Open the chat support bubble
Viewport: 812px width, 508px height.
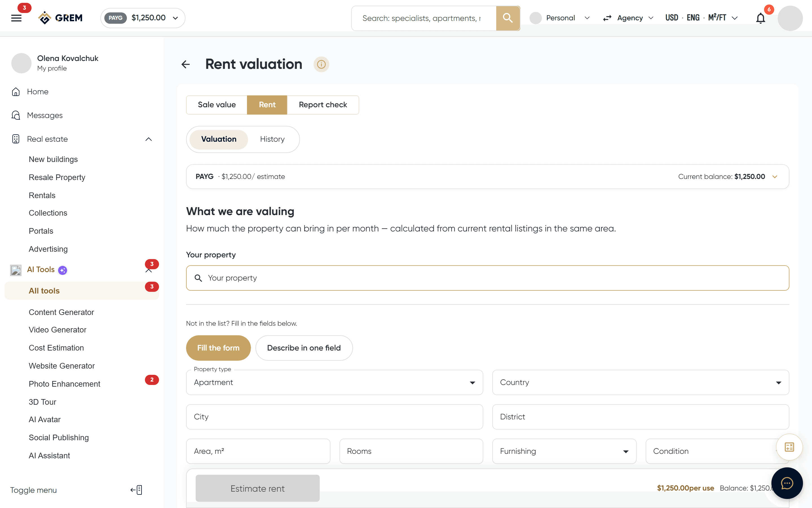point(787,483)
